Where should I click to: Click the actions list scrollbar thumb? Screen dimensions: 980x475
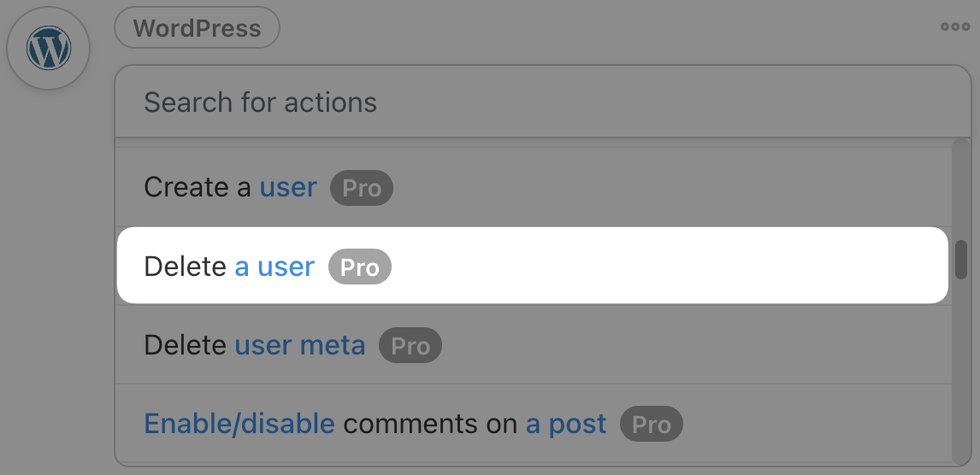[x=961, y=260]
